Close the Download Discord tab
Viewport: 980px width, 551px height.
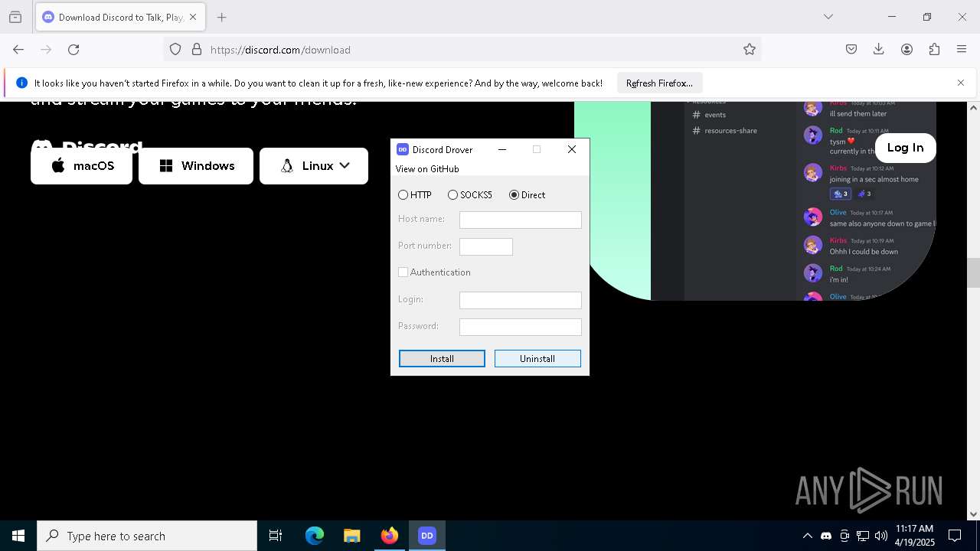click(x=193, y=17)
